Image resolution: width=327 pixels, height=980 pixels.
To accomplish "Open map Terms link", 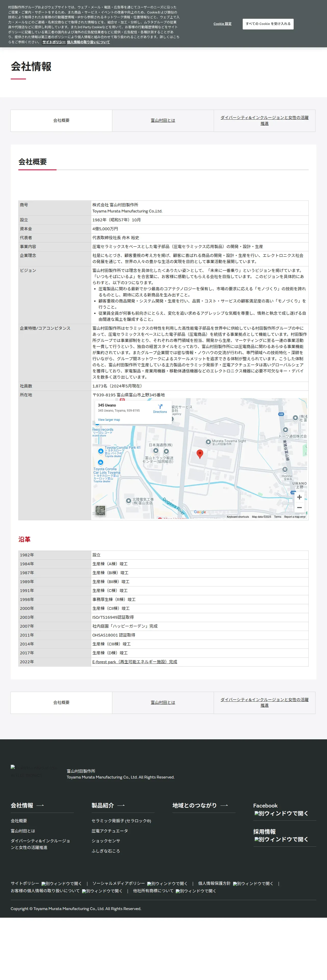I will pos(278,517).
